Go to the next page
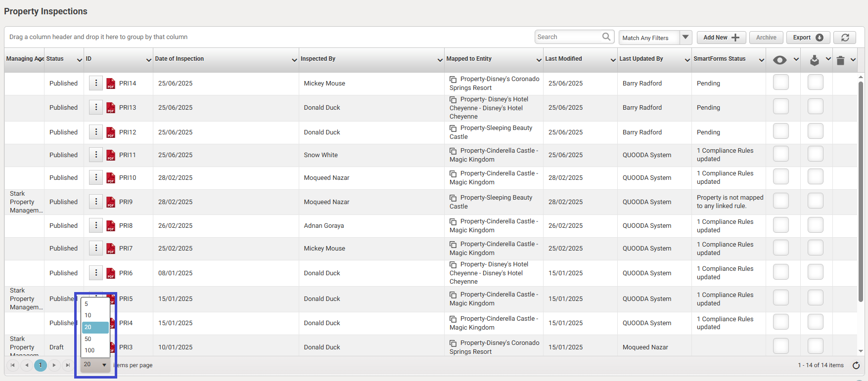 (x=54, y=365)
